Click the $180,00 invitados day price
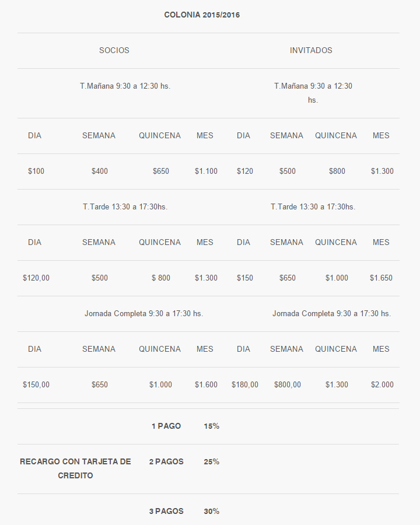The image size is (420, 525). click(245, 385)
